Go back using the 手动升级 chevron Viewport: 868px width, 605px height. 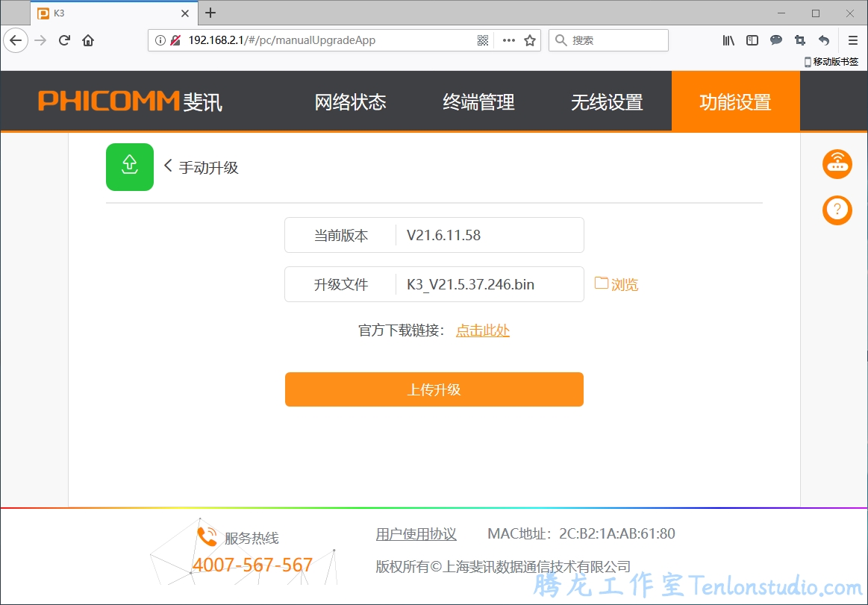pyautogui.click(x=168, y=166)
